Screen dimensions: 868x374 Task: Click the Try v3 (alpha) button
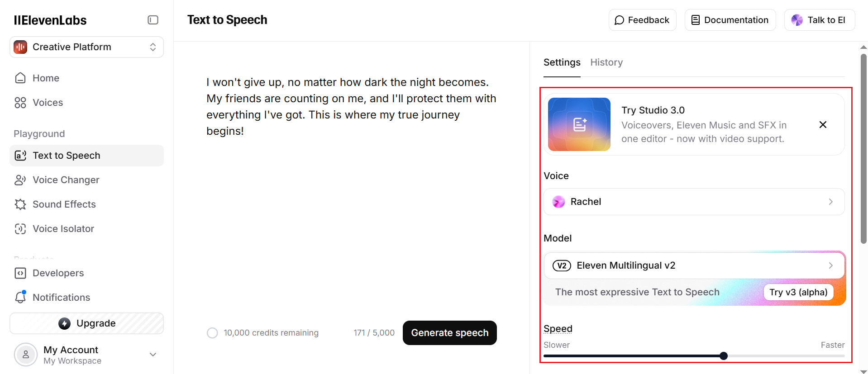(798, 292)
